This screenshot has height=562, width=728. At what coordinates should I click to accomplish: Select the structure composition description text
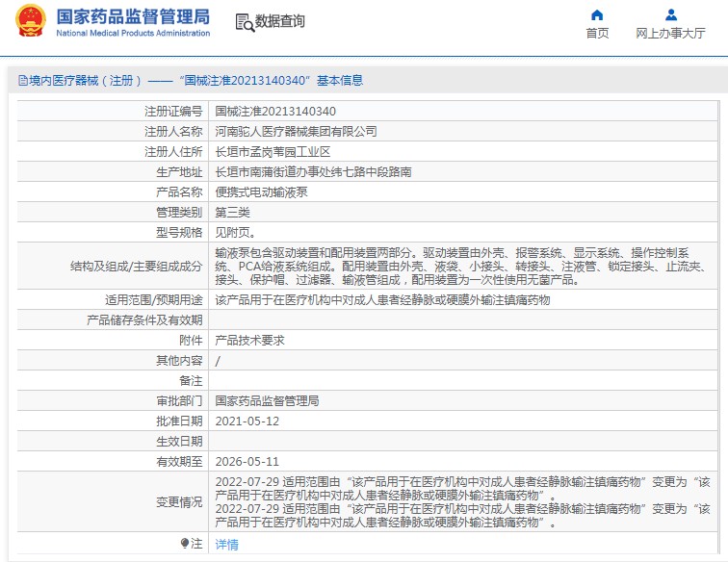point(461,267)
